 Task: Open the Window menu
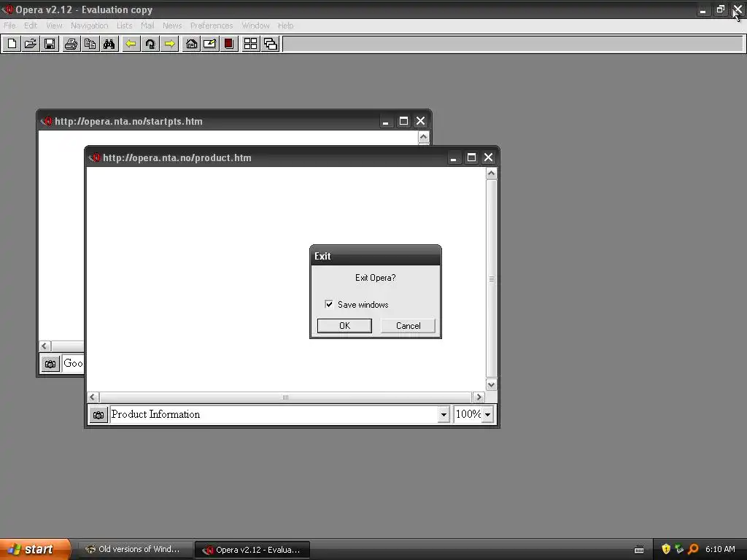pos(255,26)
